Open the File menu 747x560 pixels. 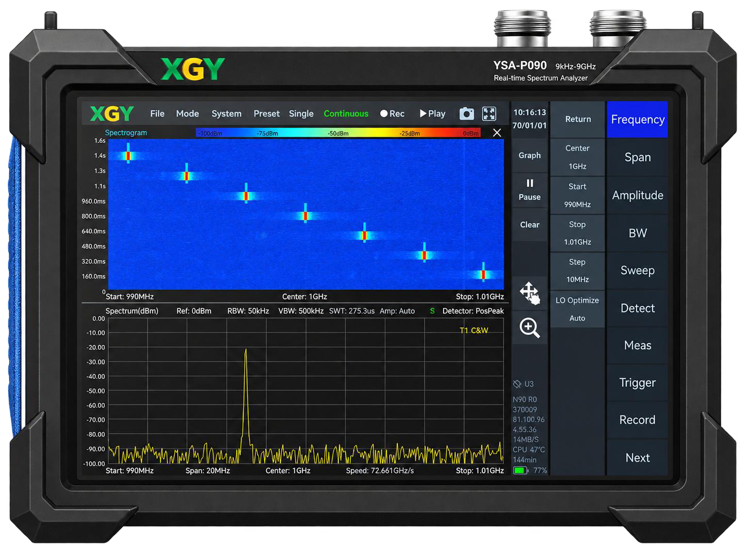157,113
